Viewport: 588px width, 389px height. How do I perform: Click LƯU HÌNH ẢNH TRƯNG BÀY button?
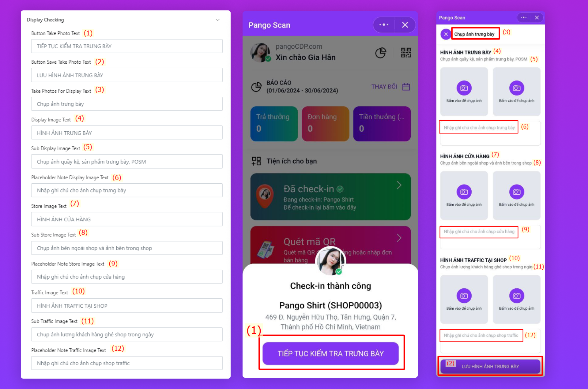[490, 366]
